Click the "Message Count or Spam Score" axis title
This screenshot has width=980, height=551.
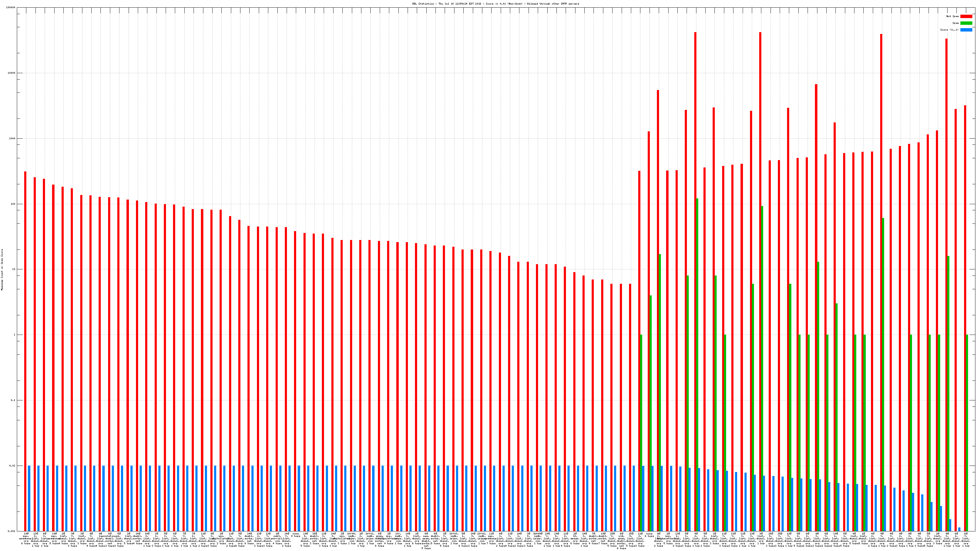(x=2, y=270)
